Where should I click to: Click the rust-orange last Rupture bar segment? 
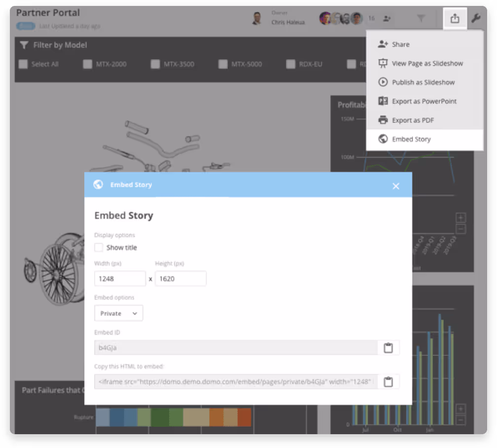pyautogui.click(x=244, y=416)
